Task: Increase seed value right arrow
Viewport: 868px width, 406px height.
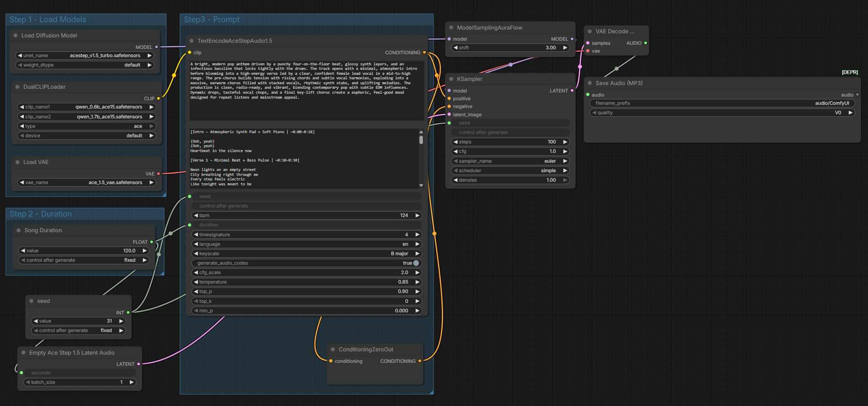Action: [121, 321]
